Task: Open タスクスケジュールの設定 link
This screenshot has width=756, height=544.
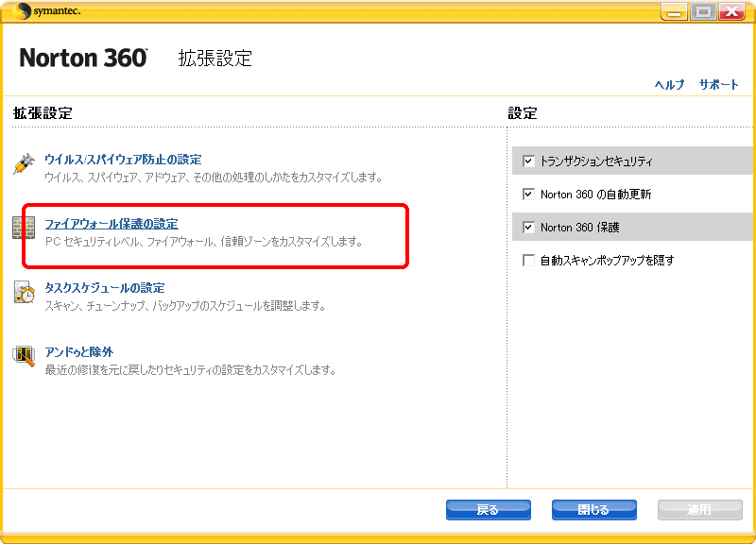Action: pos(105,288)
